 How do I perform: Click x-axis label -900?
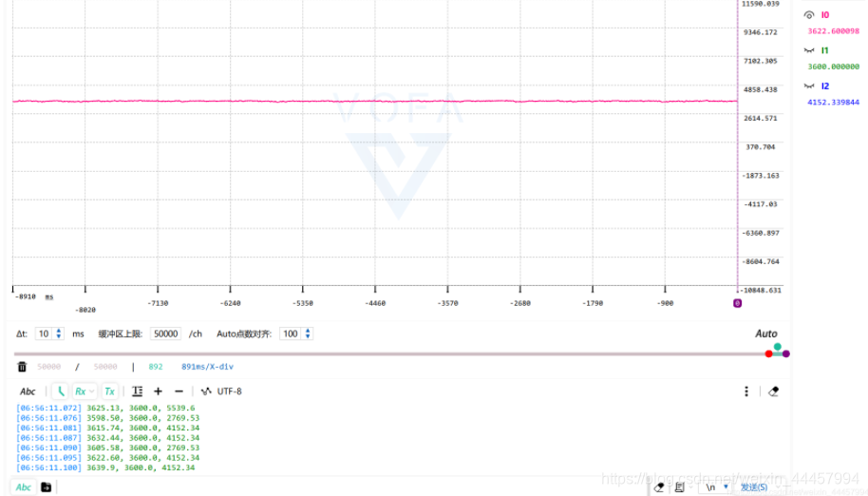pyautogui.click(x=665, y=303)
